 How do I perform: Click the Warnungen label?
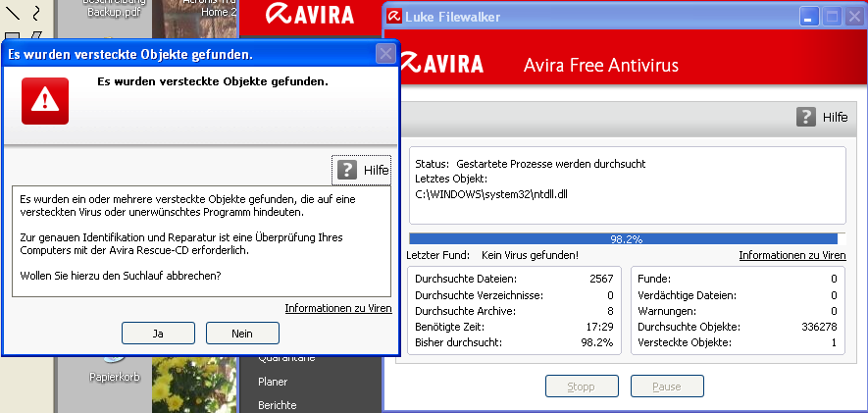point(667,311)
